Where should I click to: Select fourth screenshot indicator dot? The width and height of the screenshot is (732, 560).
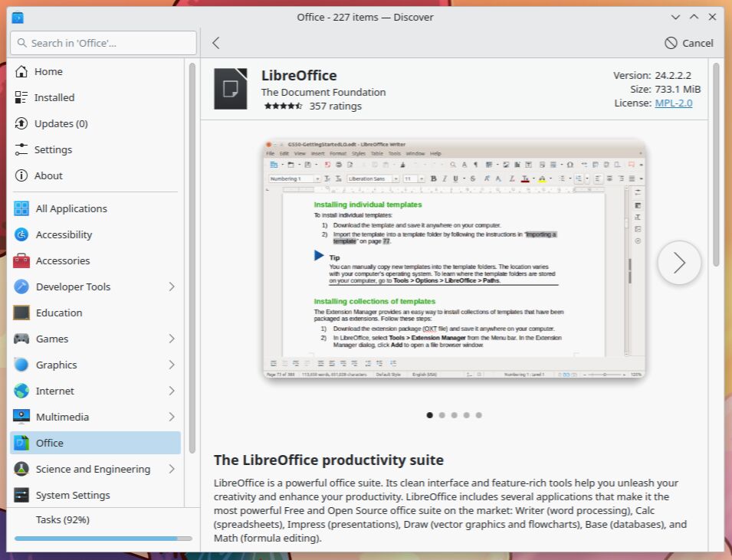(x=466, y=415)
